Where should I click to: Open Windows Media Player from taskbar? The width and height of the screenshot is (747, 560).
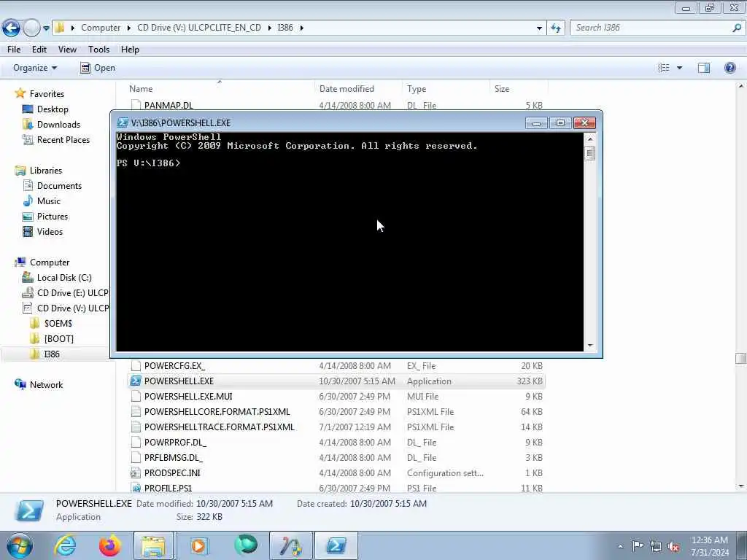coord(198,545)
